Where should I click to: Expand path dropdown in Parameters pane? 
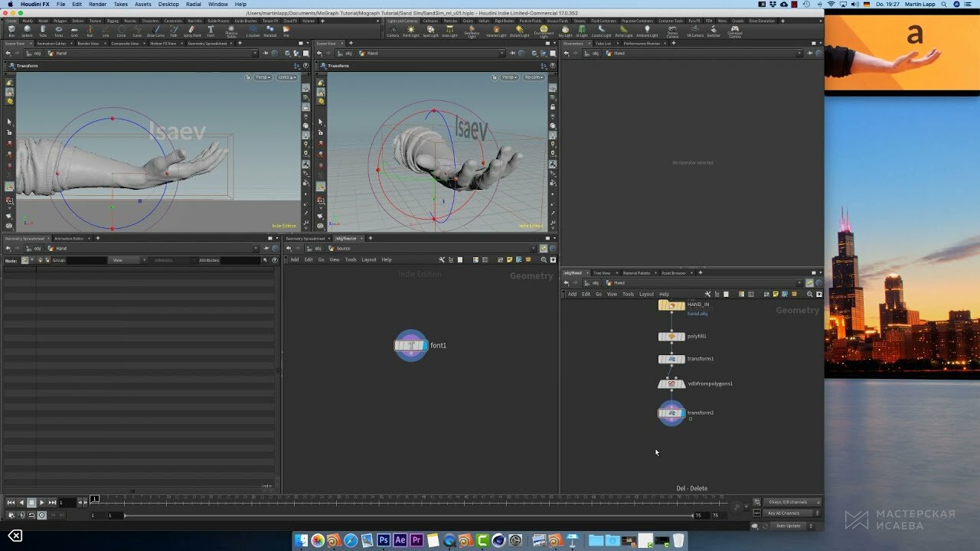(x=801, y=53)
